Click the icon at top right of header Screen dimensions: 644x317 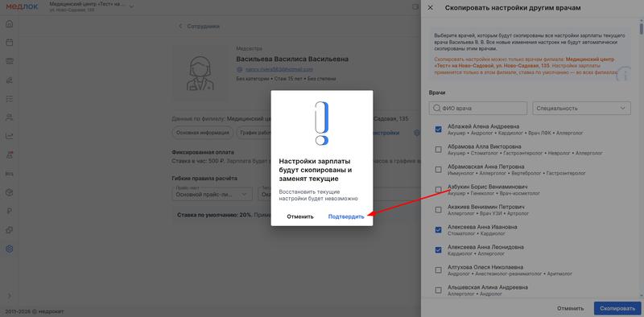point(415,7)
